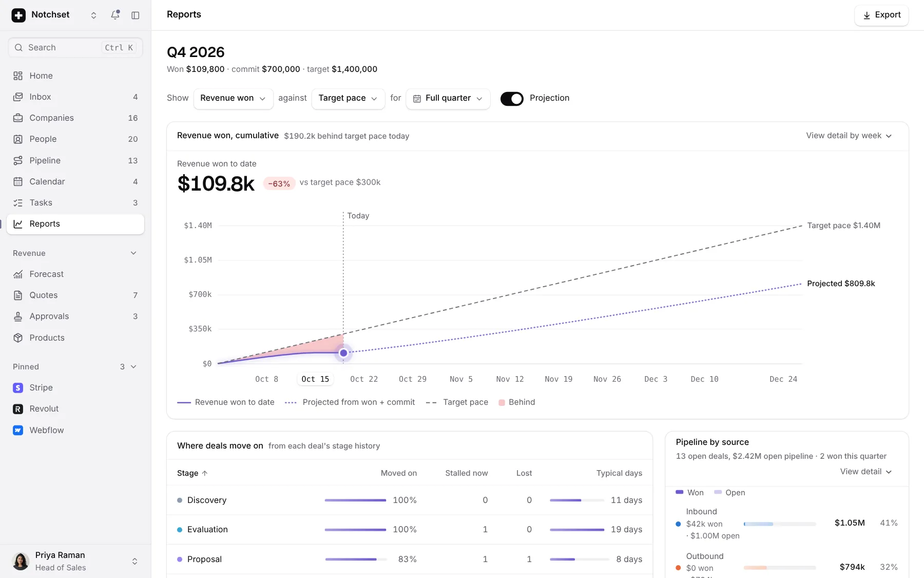Click the Inbound pipeline source bar
The height and width of the screenshot is (578, 924).
pos(780,524)
